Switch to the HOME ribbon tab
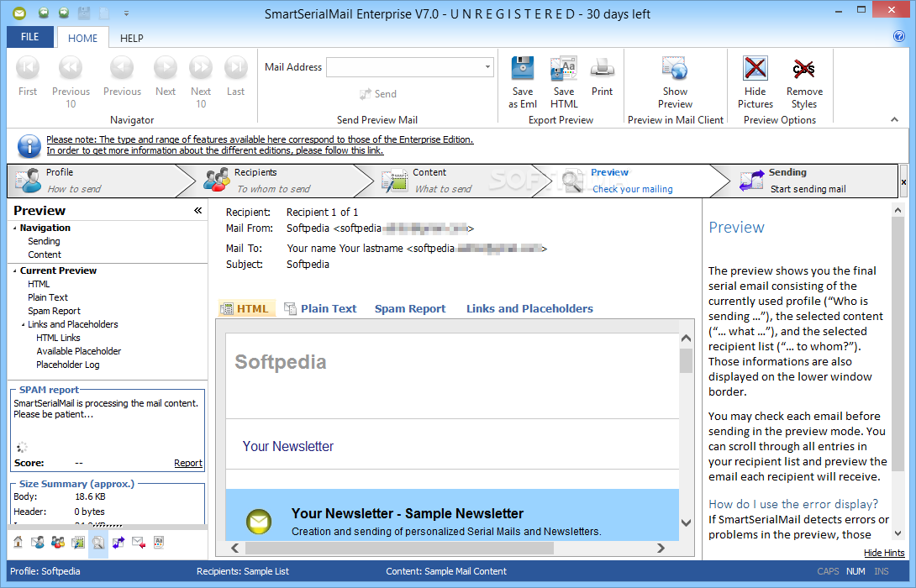916x588 pixels. tap(82, 38)
